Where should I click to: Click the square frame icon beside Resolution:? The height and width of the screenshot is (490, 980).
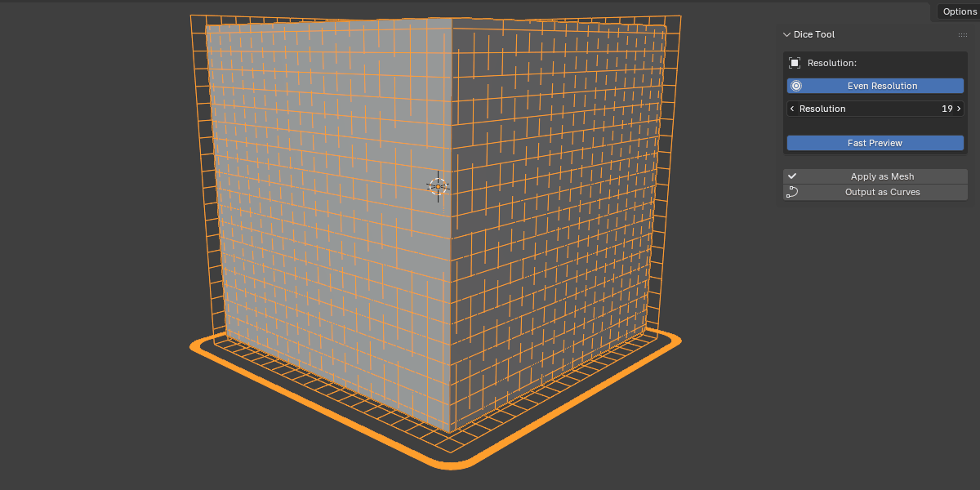795,63
